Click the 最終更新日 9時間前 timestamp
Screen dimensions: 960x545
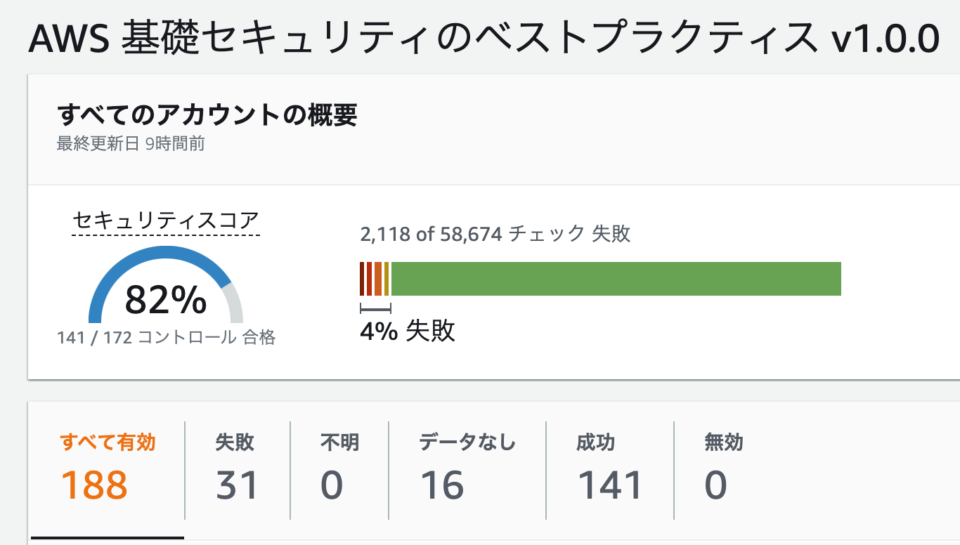pos(130,143)
